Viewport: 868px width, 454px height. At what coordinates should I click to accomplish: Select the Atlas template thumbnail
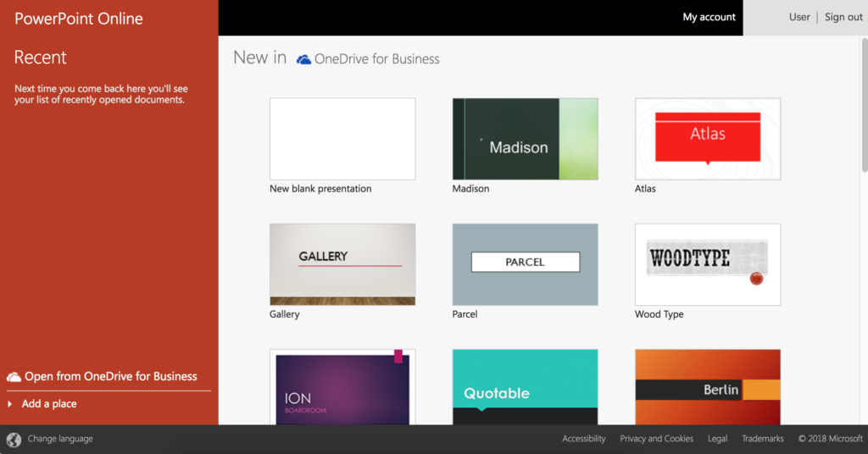(708, 139)
